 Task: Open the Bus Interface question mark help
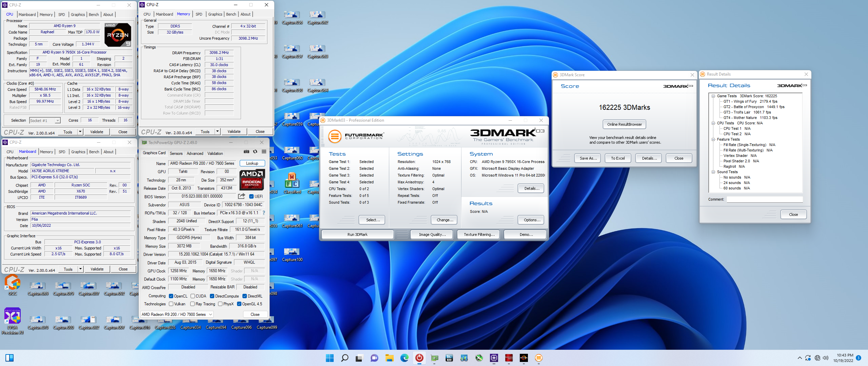pos(263,213)
